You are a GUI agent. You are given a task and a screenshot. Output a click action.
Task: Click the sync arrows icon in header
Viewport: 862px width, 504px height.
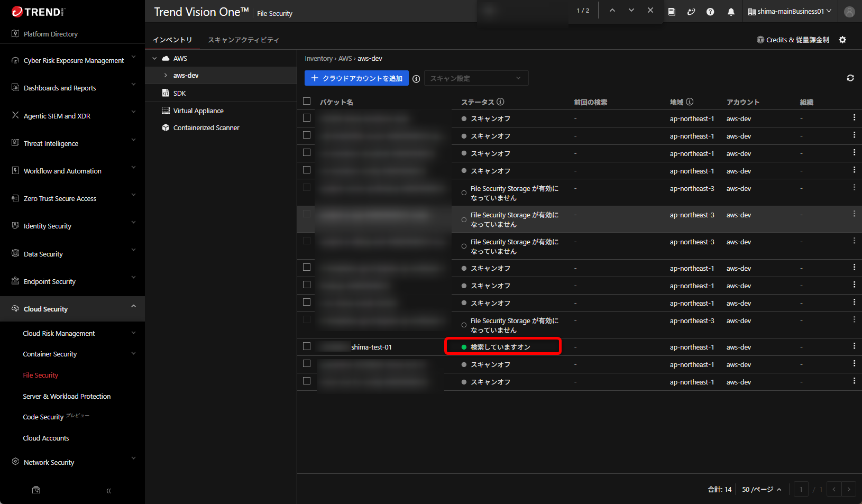[691, 12]
